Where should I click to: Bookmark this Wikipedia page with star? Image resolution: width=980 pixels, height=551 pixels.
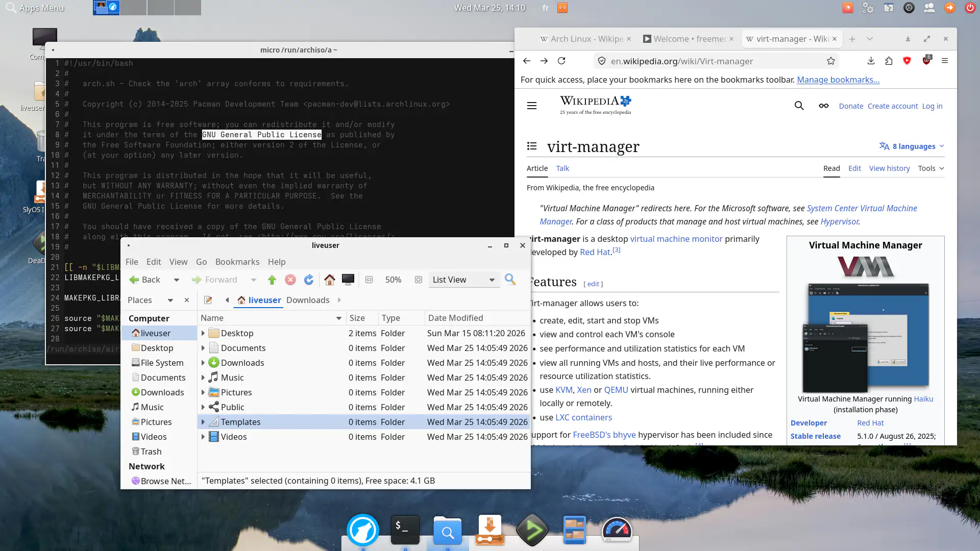tap(831, 61)
